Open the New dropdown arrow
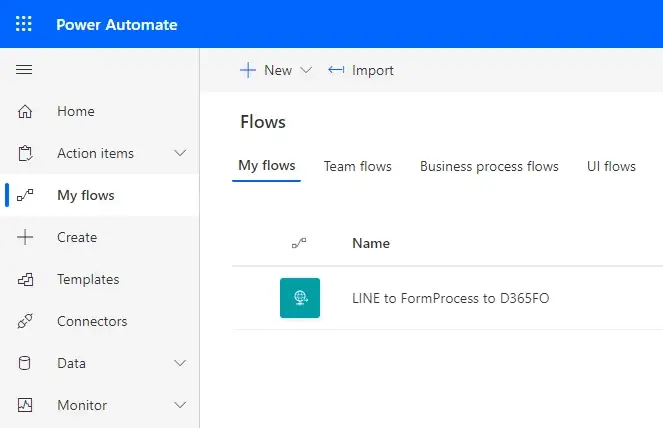The width and height of the screenshot is (663, 428). coord(306,70)
